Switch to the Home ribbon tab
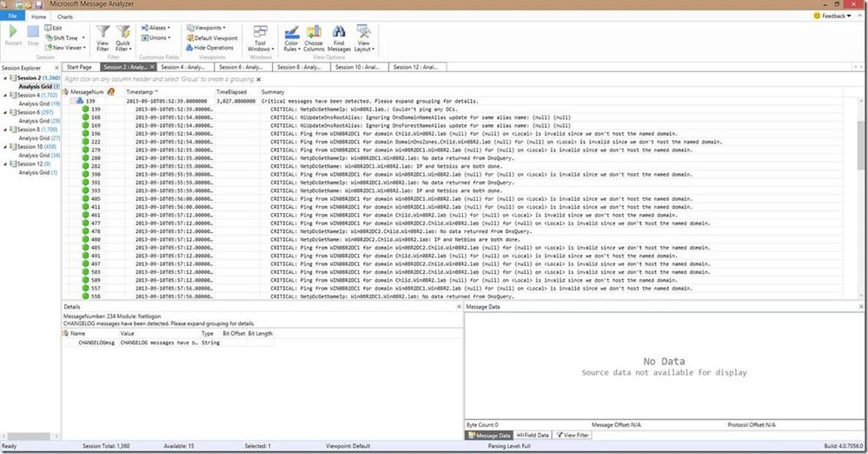The height and width of the screenshot is (454, 868). (x=39, y=17)
